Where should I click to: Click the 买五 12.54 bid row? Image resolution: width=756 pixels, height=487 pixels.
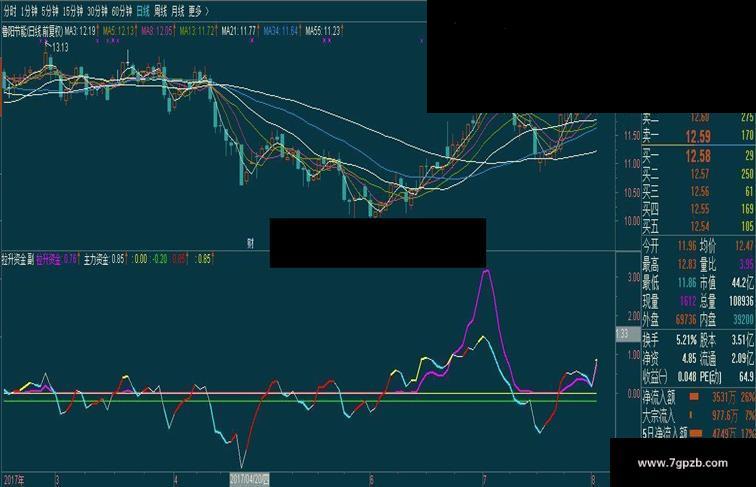tap(697, 226)
